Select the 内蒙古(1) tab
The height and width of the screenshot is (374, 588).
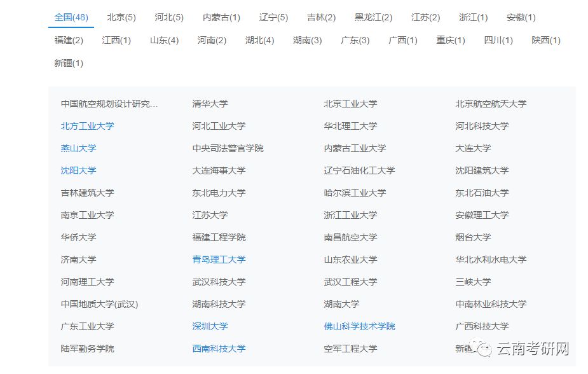[x=221, y=17]
